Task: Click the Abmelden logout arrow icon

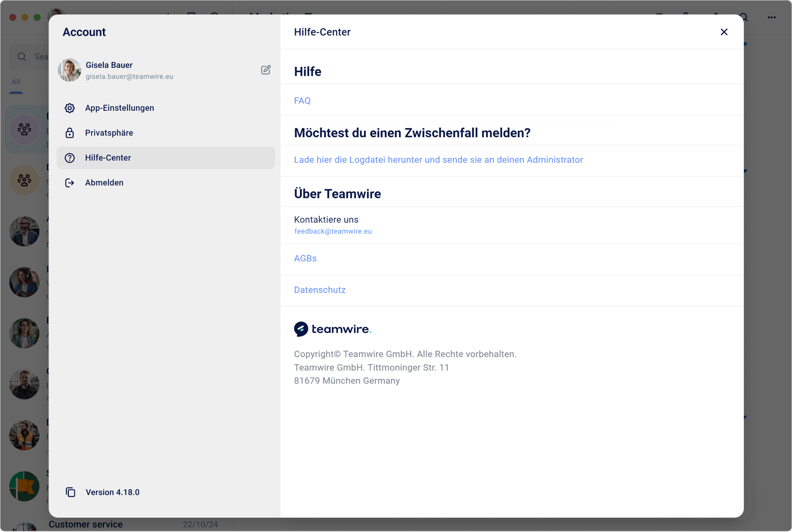Action: 70,183
